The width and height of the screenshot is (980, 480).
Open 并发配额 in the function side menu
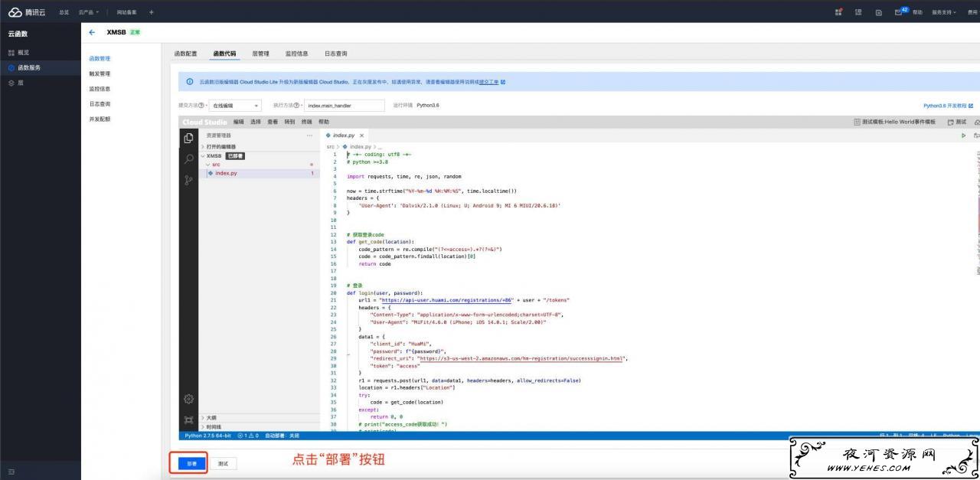pyautogui.click(x=100, y=119)
